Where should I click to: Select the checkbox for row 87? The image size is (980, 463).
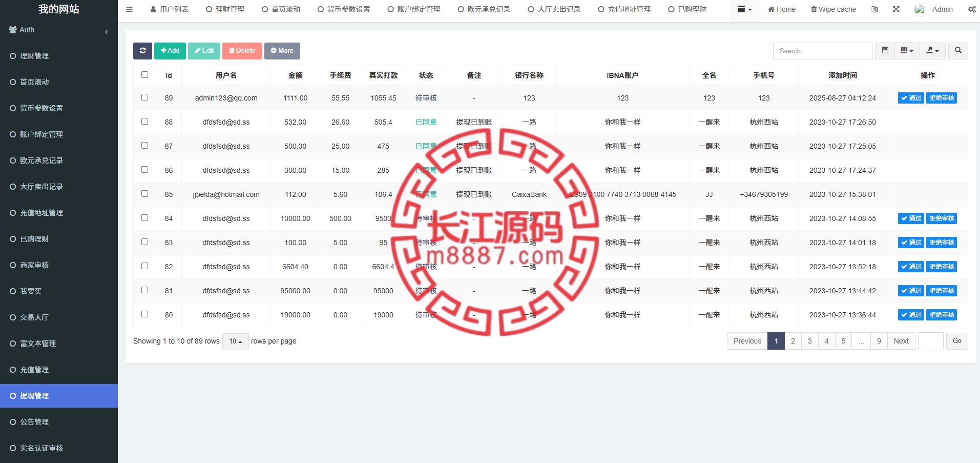144,146
